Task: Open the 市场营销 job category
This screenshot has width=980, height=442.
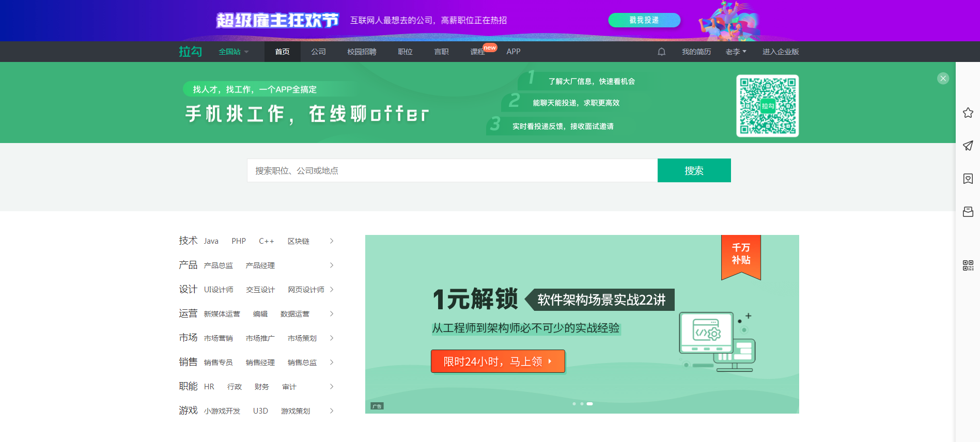Action: coord(218,338)
